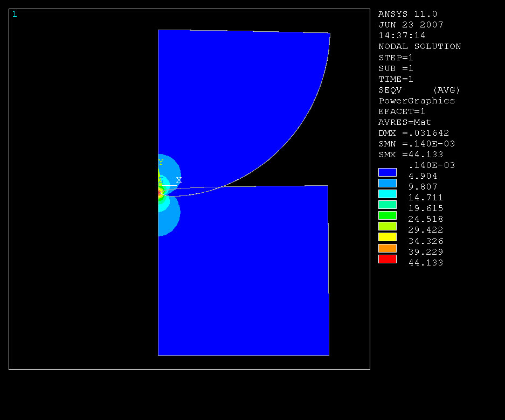
Task: Click the red peak stress contact point
Action: click(160, 193)
